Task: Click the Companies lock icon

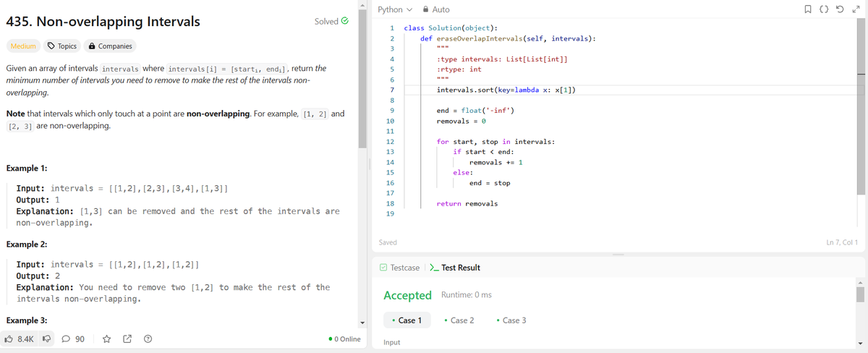Action: pos(91,46)
